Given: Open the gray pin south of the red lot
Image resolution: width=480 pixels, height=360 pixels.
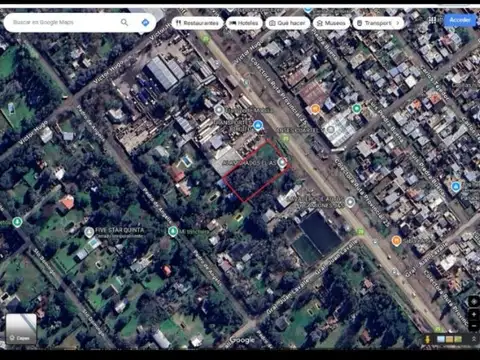Looking at the screenshot, I should pyautogui.click(x=350, y=202).
